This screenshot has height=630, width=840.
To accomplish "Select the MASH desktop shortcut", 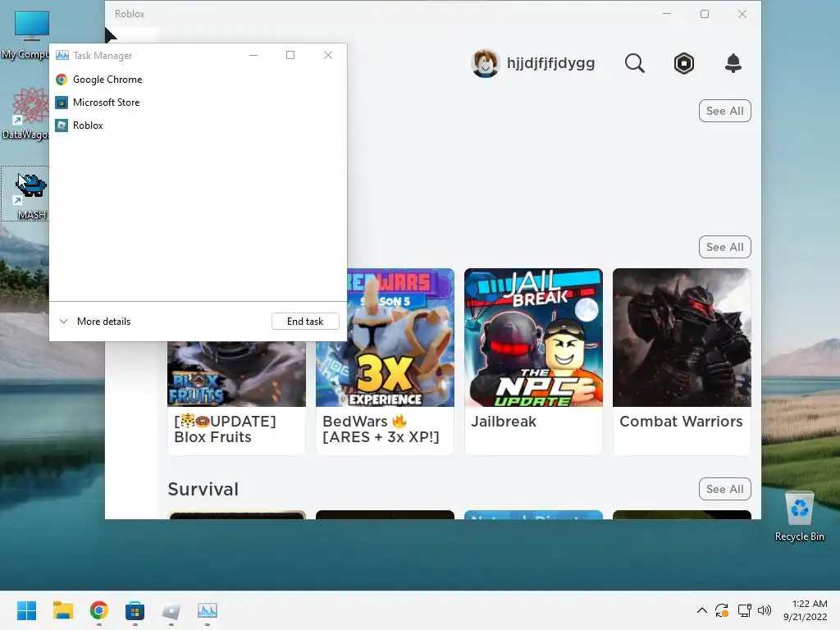I will pos(25,194).
